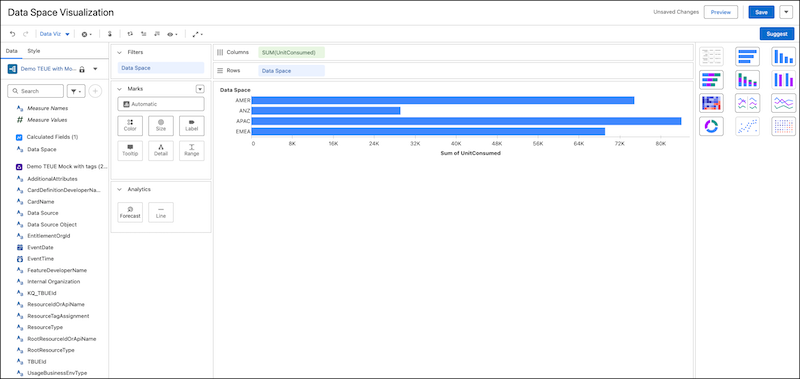800x379 pixels.
Task: Click the Forecast analytics button
Action: [130, 212]
